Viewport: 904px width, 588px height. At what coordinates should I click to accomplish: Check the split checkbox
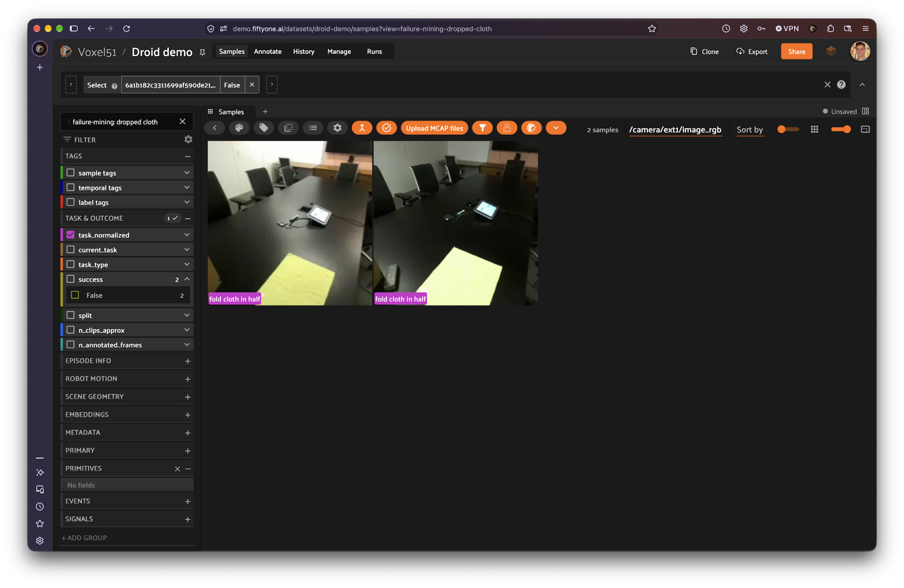pyautogui.click(x=71, y=315)
